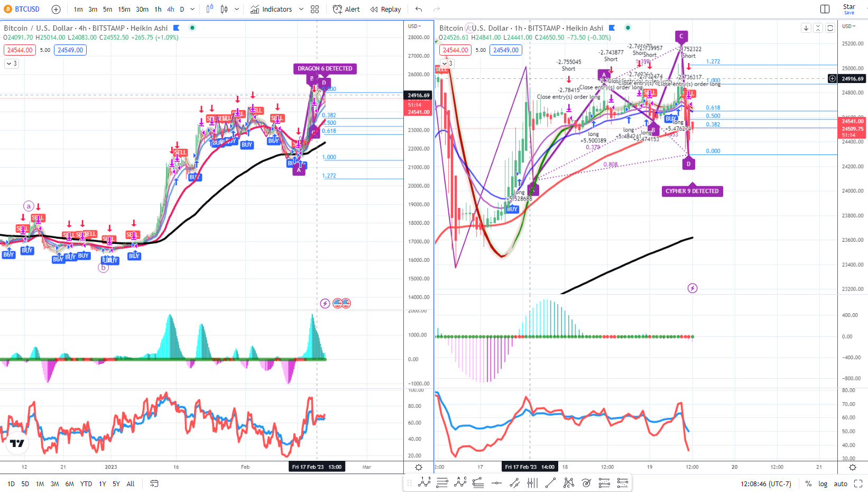Select the Elliott impulse wave 12345 tool
The image size is (868, 492).
424,482
